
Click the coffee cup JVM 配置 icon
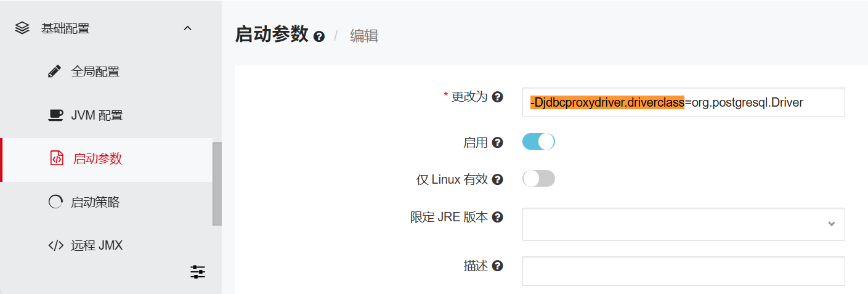[x=55, y=115]
